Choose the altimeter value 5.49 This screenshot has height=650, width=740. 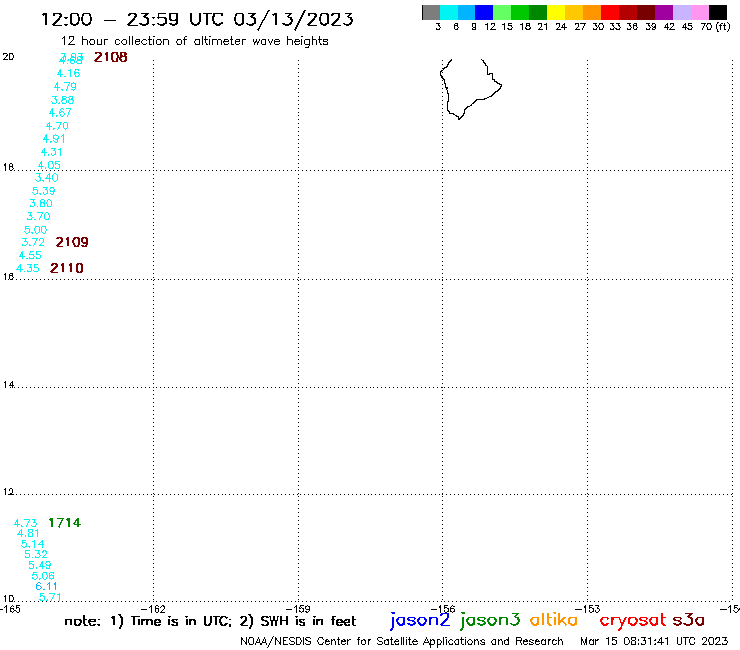coord(40,565)
